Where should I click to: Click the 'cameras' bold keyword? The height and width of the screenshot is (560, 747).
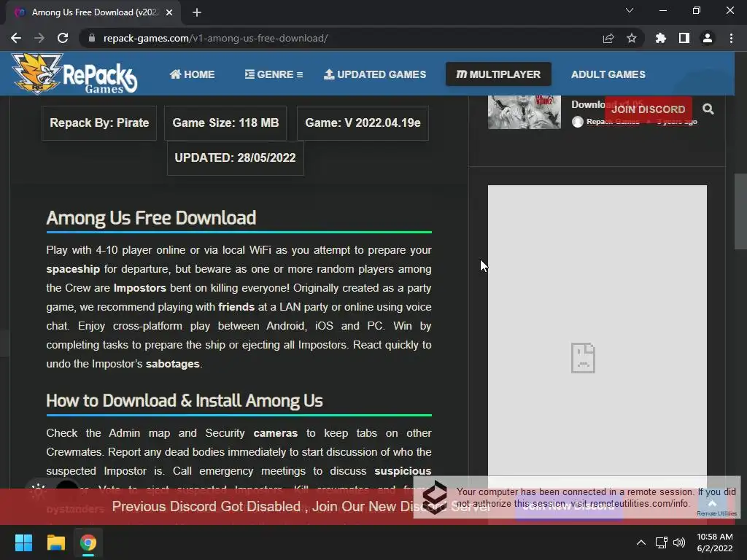(275, 433)
